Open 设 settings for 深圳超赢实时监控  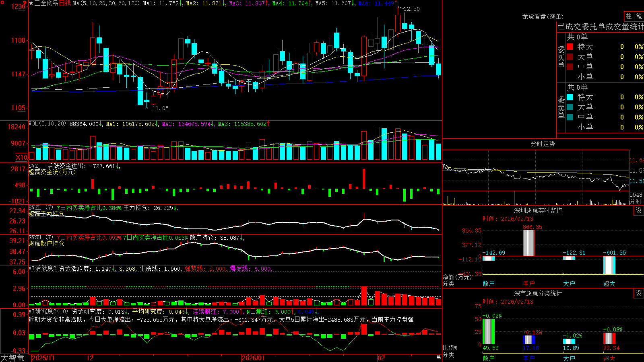(639, 210)
